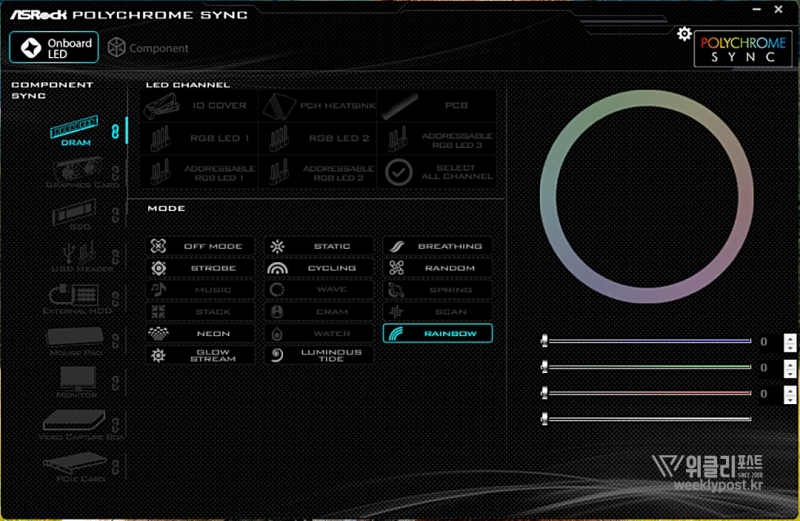Choose the RGB LED 1 channel

tap(199, 138)
